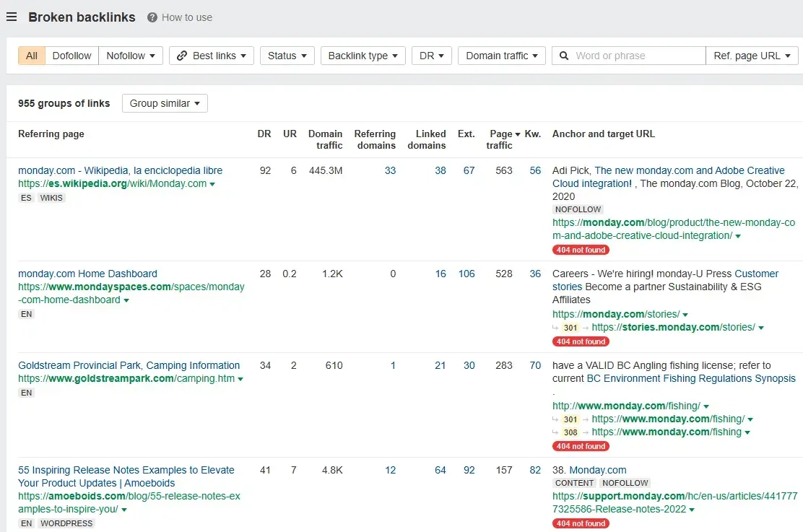Open Goldstream Provincial Park camping link

[x=129, y=365]
